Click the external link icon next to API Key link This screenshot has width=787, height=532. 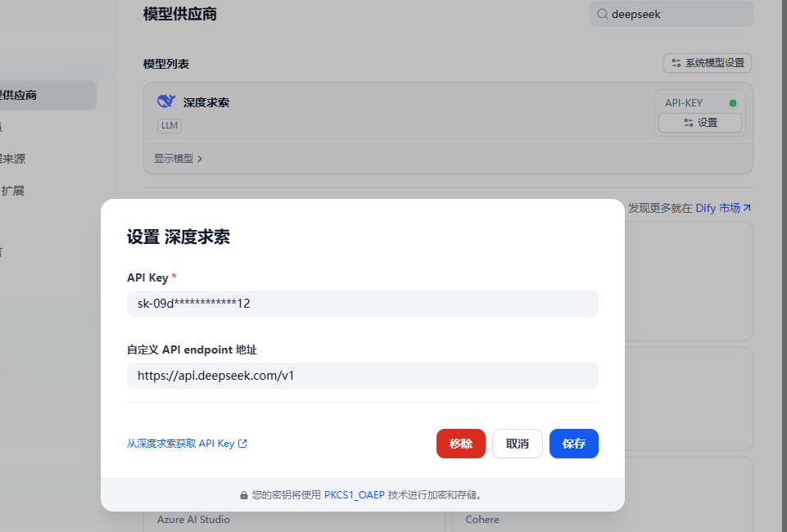pyautogui.click(x=242, y=444)
